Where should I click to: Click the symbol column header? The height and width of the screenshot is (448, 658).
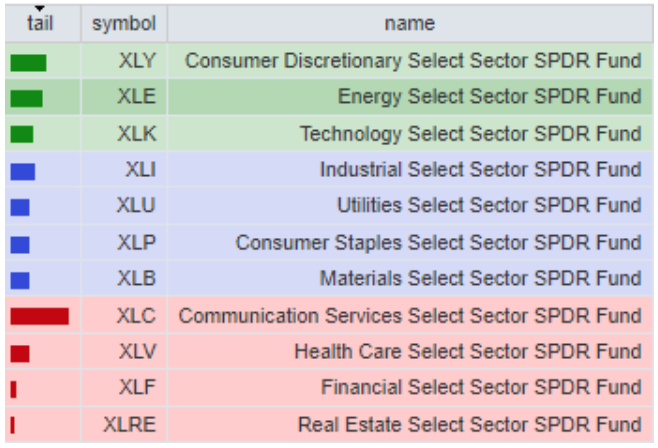(124, 24)
